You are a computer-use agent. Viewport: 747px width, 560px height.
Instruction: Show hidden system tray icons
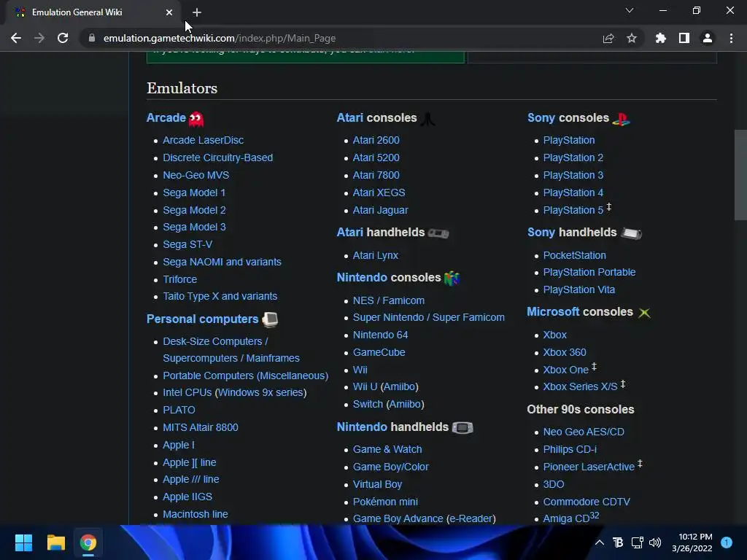click(x=600, y=542)
